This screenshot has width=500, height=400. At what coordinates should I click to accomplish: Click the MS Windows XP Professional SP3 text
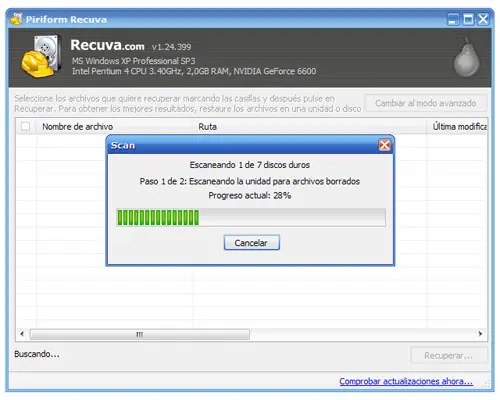coord(133,61)
